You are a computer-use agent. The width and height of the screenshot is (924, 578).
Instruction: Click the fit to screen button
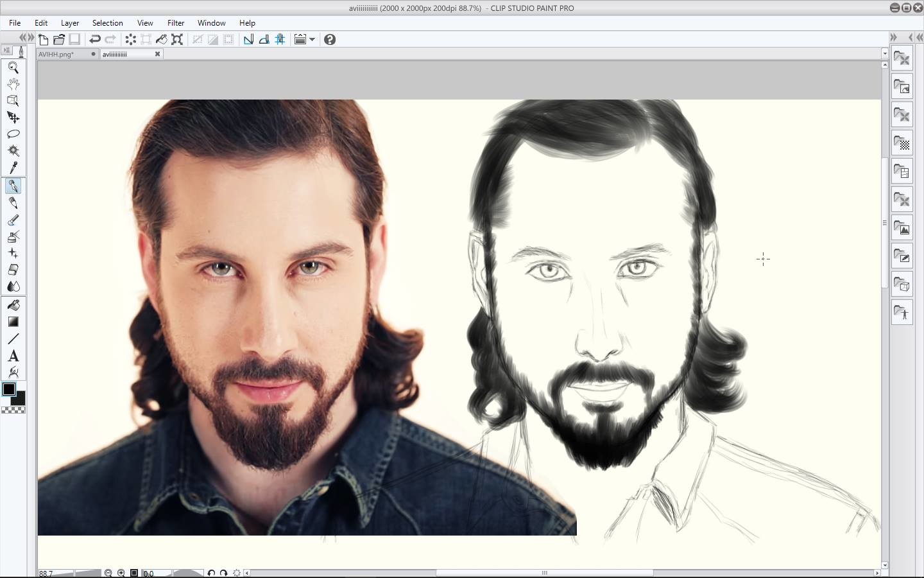click(134, 573)
